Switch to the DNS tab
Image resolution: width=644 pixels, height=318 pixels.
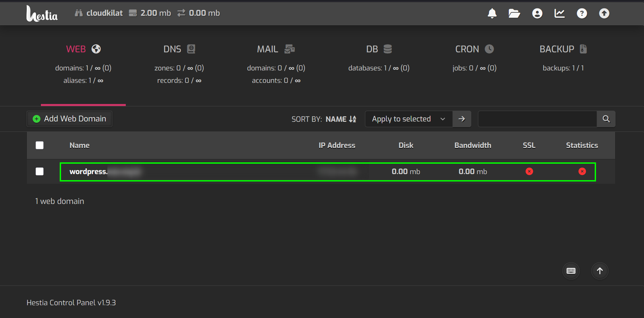click(179, 49)
